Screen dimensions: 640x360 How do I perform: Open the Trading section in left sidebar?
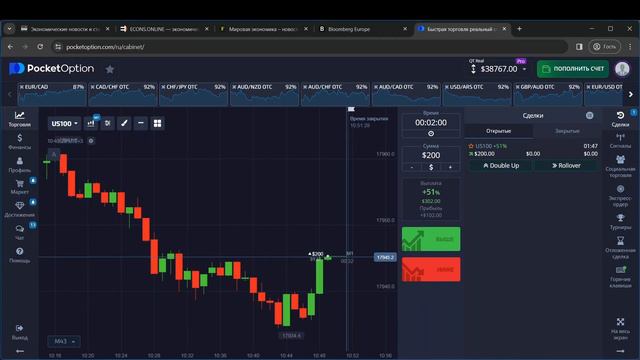[x=19, y=119]
